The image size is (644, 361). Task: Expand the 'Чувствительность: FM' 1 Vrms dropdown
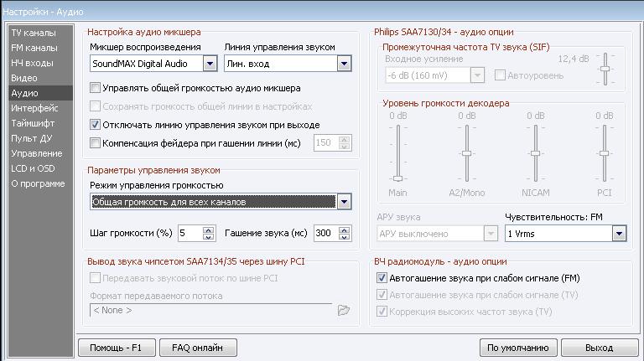point(619,234)
